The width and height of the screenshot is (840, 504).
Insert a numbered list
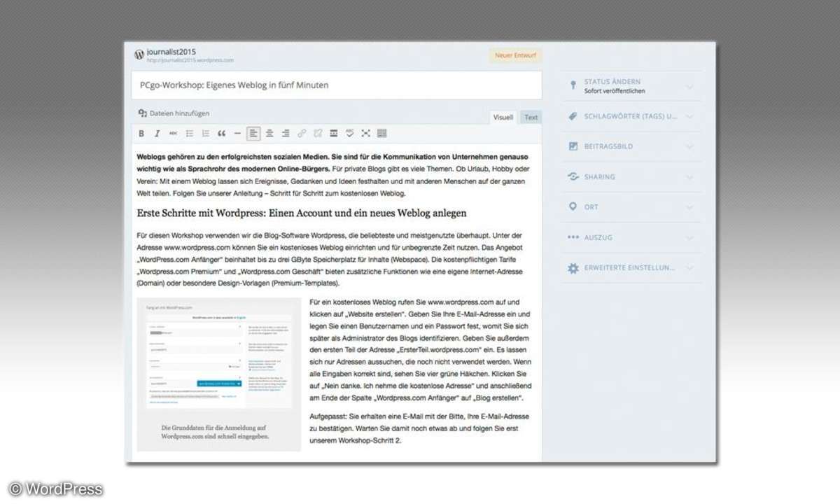click(x=206, y=133)
